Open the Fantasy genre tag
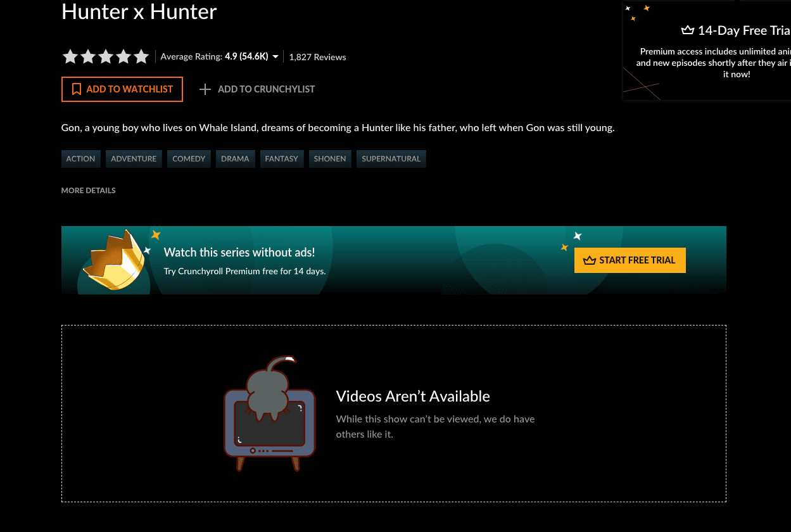The height and width of the screenshot is (532, 791). pyautogui.click(x=282, y=159)
